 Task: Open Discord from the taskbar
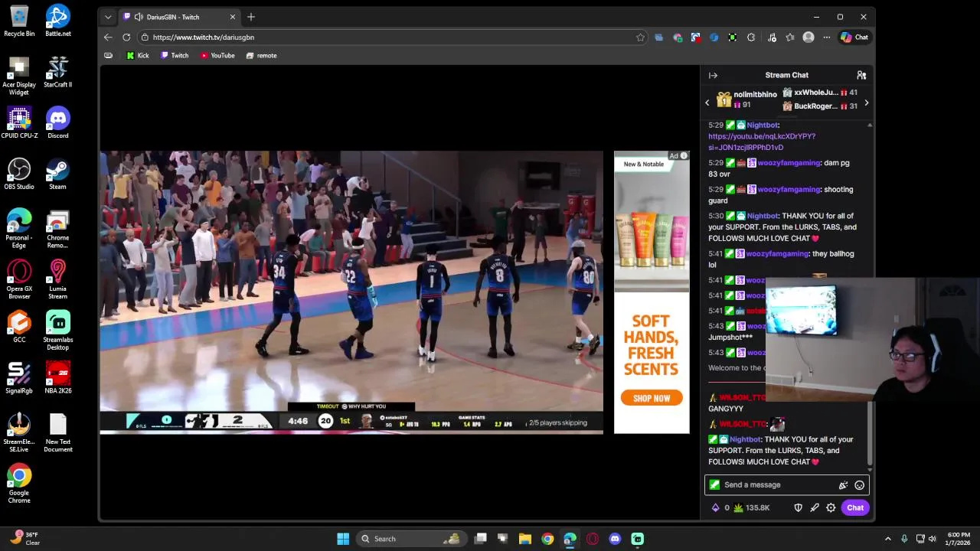[x=615, y=539]
